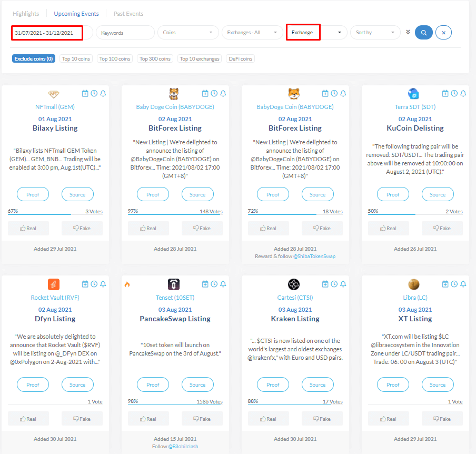Image resolution: width=476 pixels, height=454 pixels.
Task: Switch to the Highlights tab
Action: tap(26, 14)
